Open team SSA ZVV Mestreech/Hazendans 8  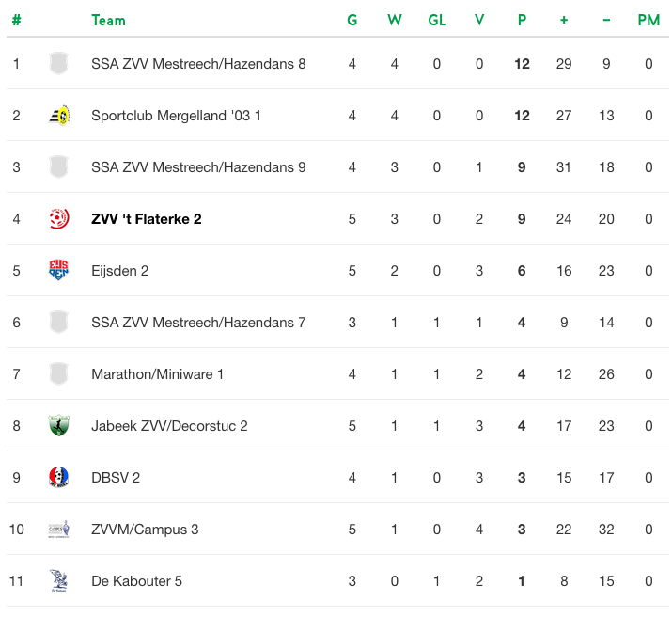click(198, 64)
